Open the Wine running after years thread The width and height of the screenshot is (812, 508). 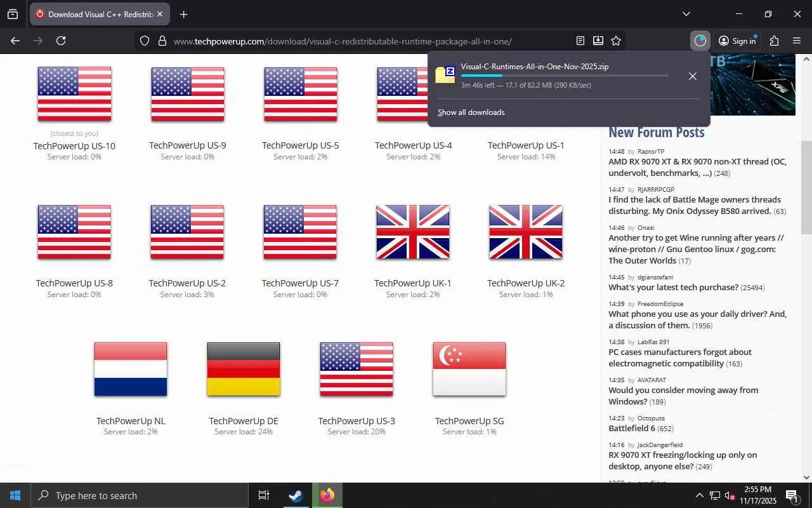(x=696, y=249)
